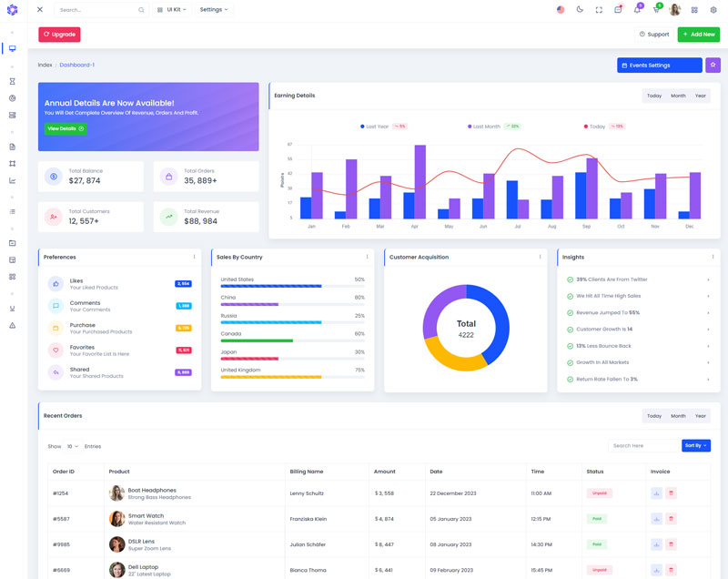Screen dimensions: 728x579
Task: Open the settings gear icon in header
Action: pyautogui.click(x=713, y=10)
